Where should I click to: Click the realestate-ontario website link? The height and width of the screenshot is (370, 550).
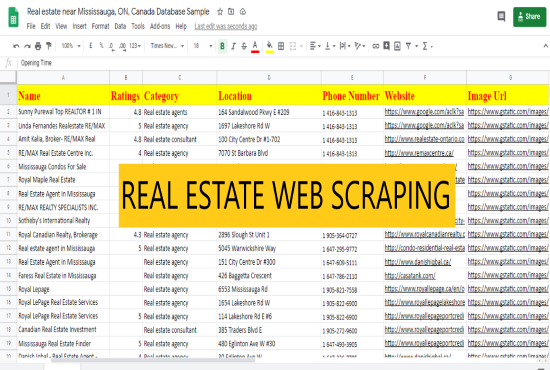click(424, 139)
